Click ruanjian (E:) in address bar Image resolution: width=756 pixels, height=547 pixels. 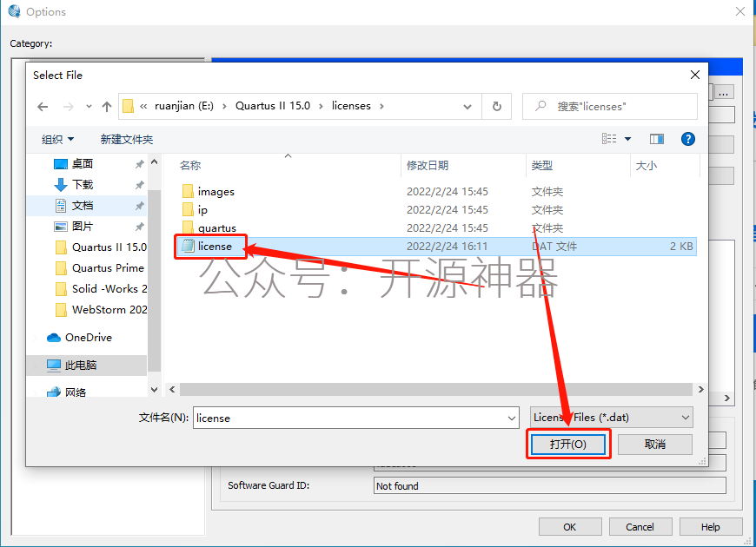pyautogui.click(x=183, y=106)
